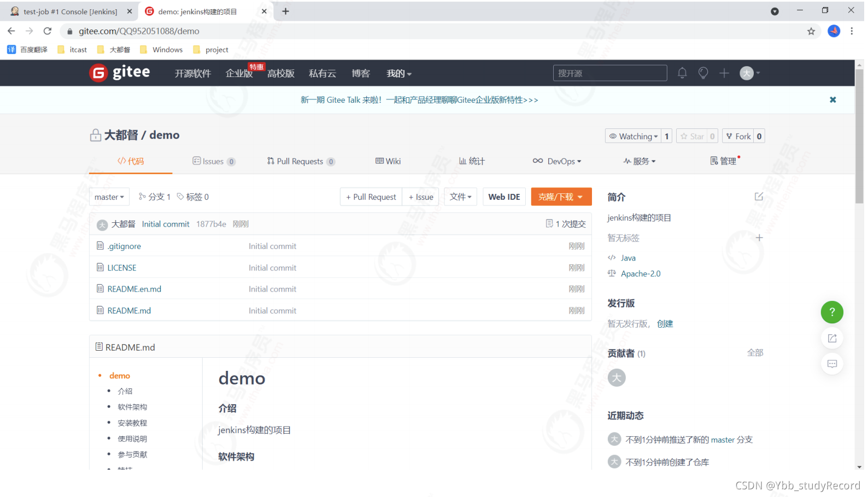Jump to 安装教程 in README outline
Image resolution: width=868 pixels, height=497 pixels.
[132, 423]
